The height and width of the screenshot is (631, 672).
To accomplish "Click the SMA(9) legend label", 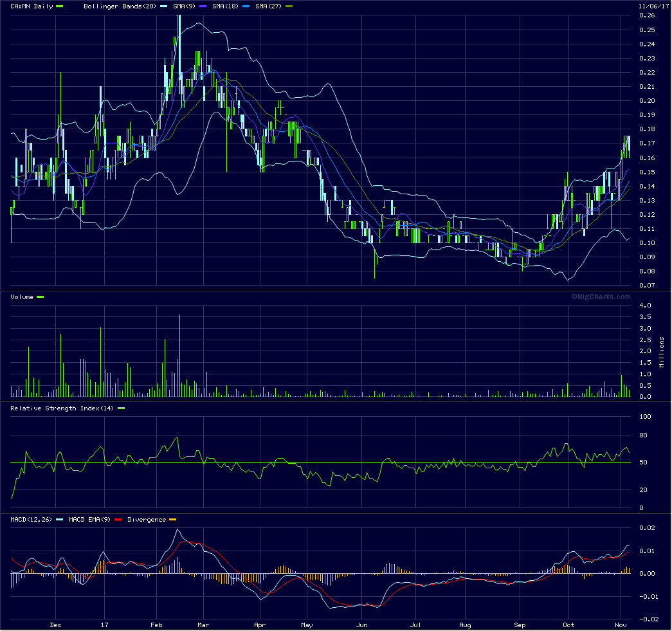I will click(185, 6).
